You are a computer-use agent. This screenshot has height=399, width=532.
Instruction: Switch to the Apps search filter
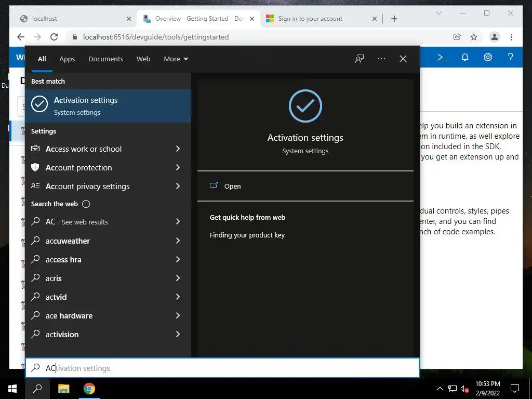67,59
